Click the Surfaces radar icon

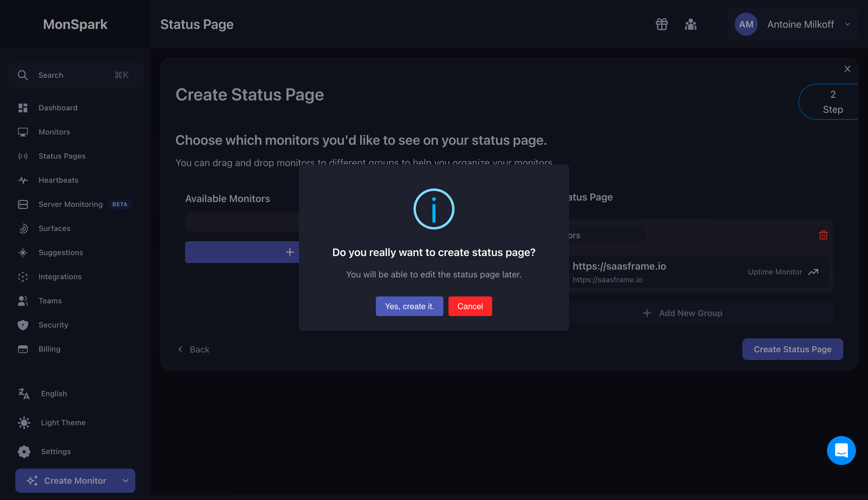(x=23, y=228)
